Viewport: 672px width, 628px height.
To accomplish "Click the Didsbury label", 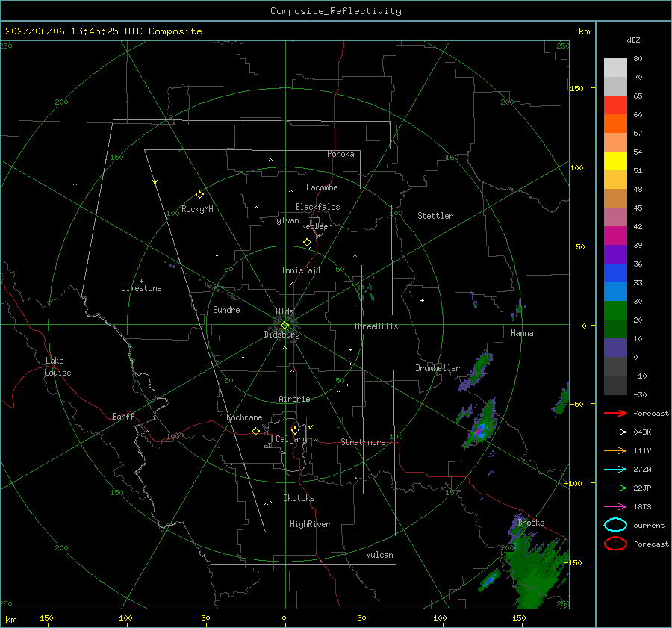I will point(281,335).
